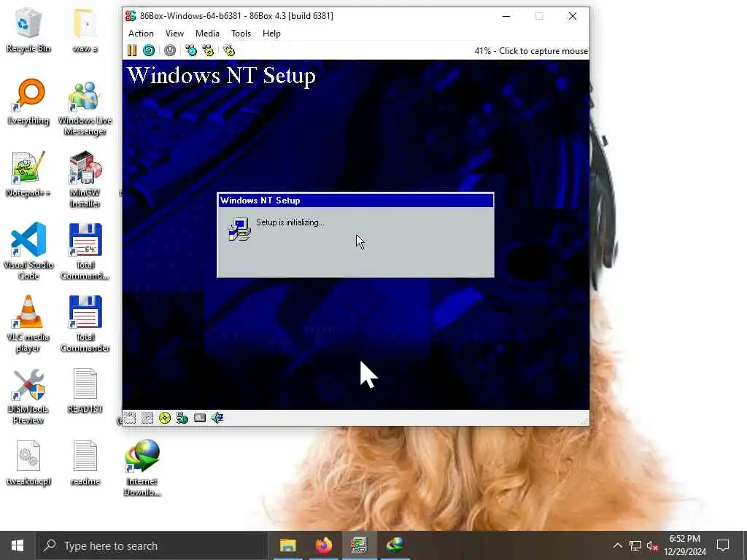Click the first floppy drive status icon
The image size is (747, 560).
(130, 418)
